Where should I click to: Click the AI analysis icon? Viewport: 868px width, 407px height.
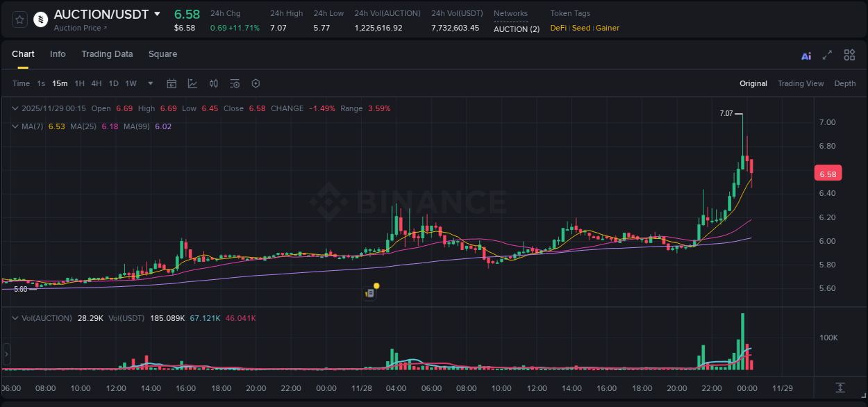(x=806, y=55)
